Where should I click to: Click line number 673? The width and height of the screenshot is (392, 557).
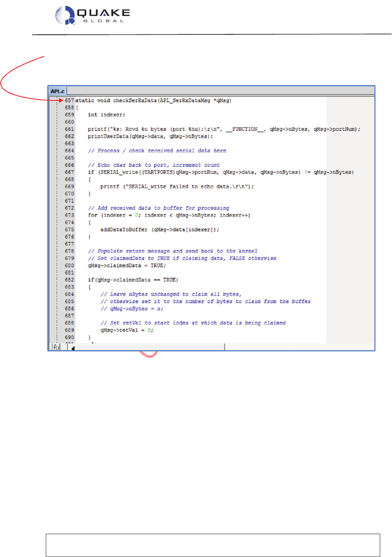point(69,215)
